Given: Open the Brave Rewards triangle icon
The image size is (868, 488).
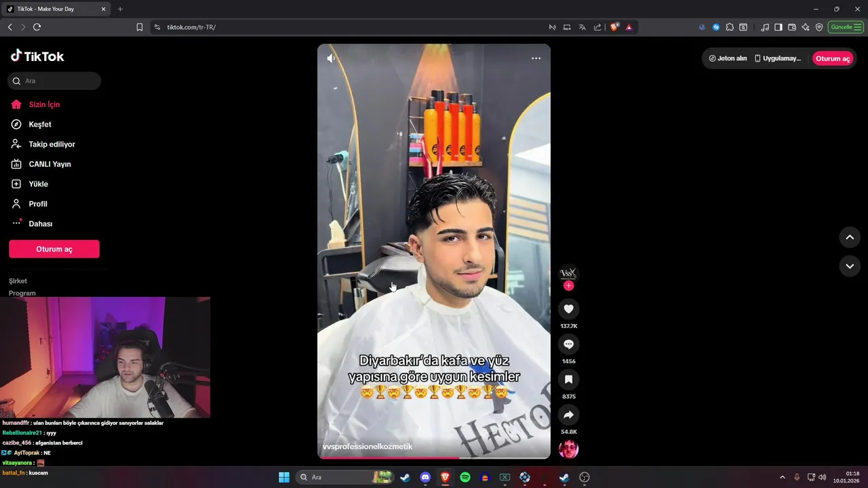Looking at the screenshot, I should pos(629,27).
